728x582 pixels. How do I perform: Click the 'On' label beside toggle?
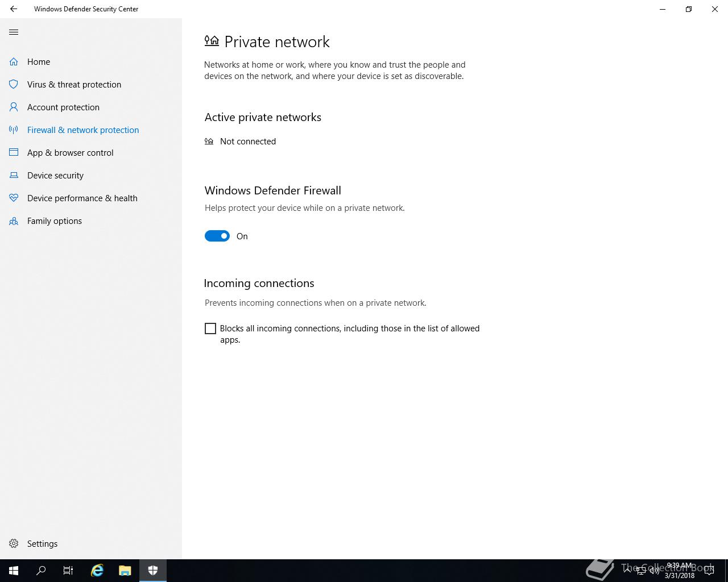242,236
